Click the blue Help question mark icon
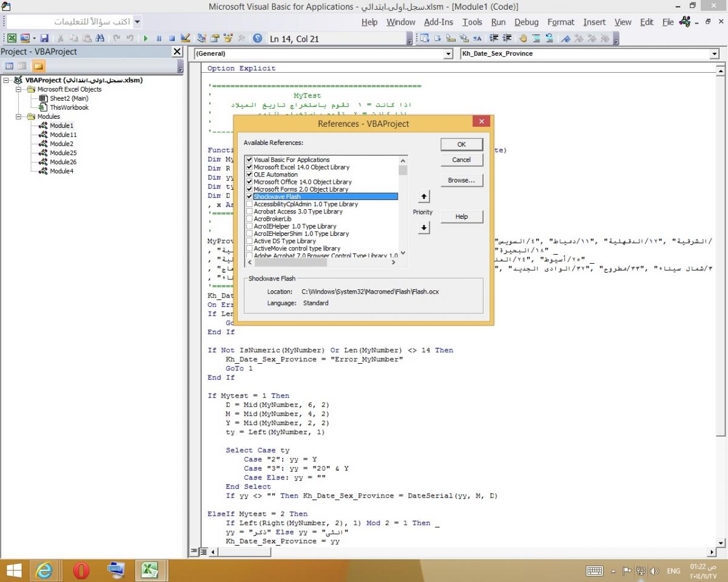This screenshot has width=728, height=582. pos(257,38)
